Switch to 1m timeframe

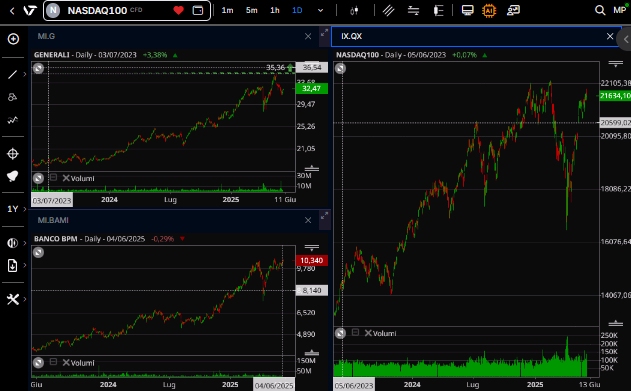[227, 10]
